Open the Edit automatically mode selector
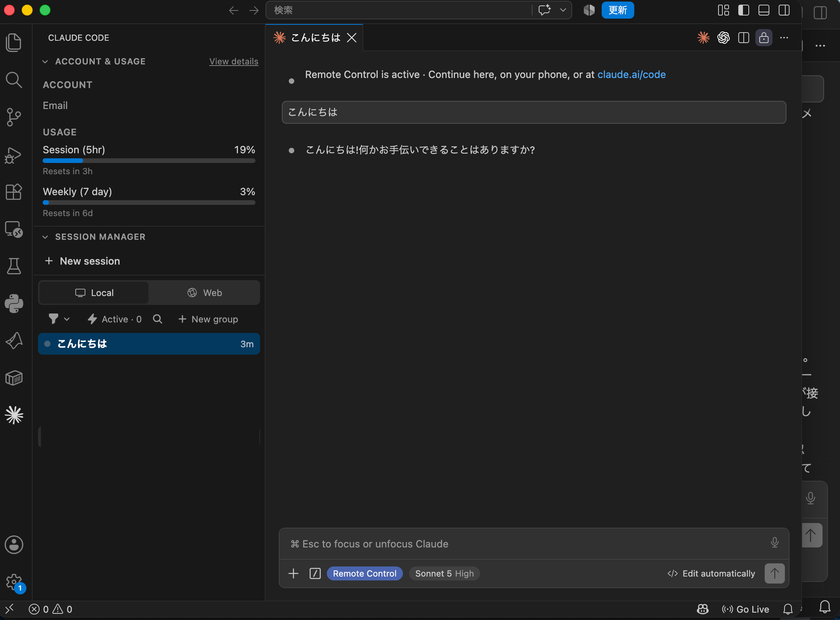The image size is (840, 620). [711, 573]
